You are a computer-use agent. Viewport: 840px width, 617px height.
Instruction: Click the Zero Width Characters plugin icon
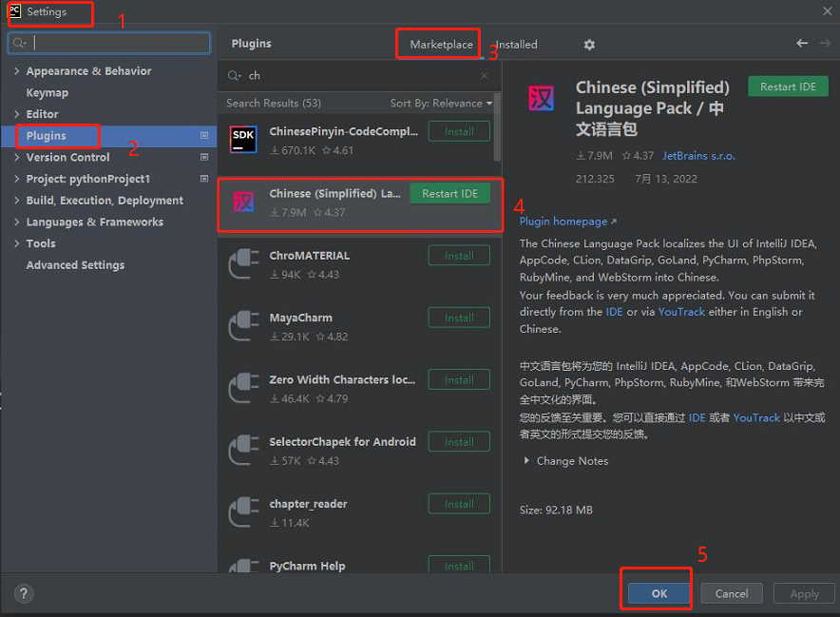point(243,388)
